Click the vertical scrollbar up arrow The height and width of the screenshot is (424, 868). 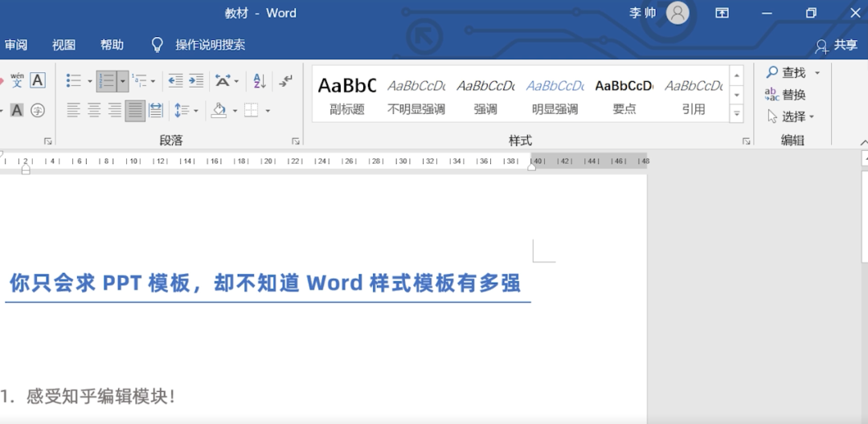865,160
